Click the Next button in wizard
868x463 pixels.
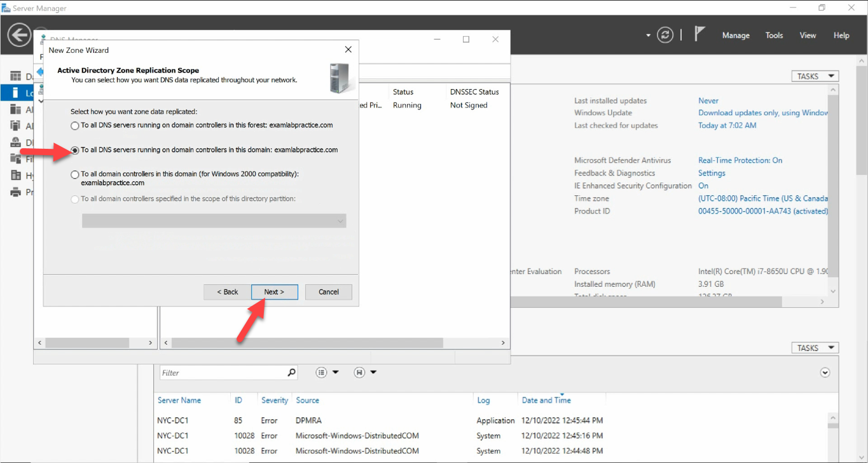click(x=274, y=292)
